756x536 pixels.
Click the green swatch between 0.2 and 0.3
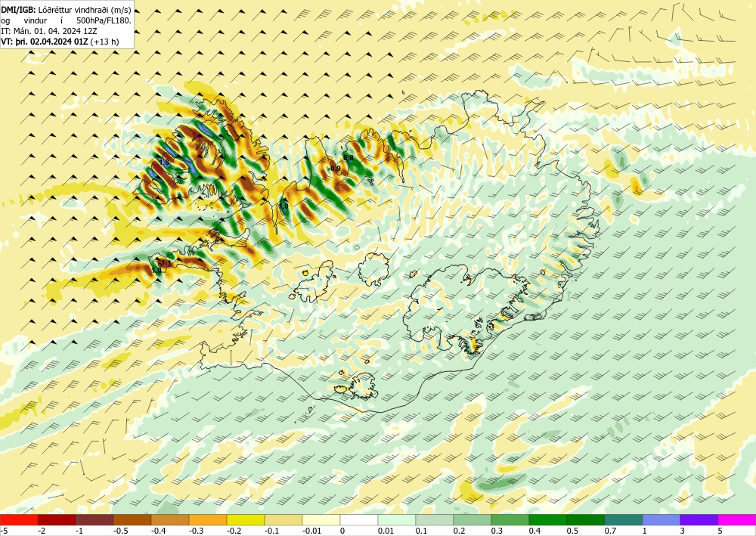click(x=472, y=520)
